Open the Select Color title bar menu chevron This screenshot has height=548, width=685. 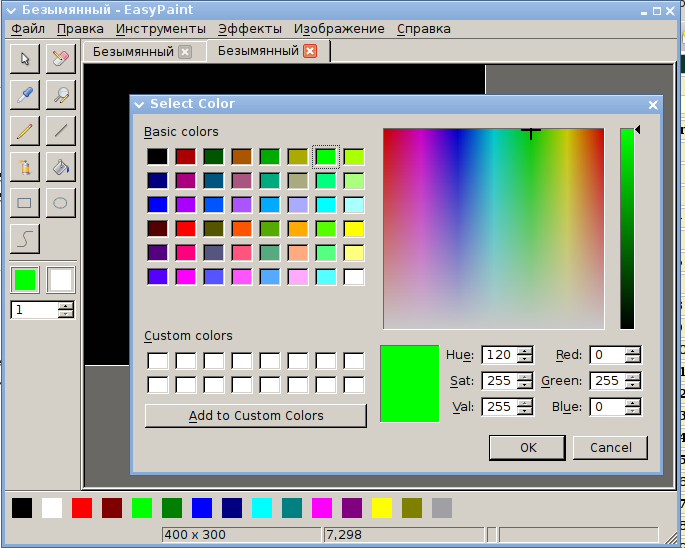(x=139, y=104)
